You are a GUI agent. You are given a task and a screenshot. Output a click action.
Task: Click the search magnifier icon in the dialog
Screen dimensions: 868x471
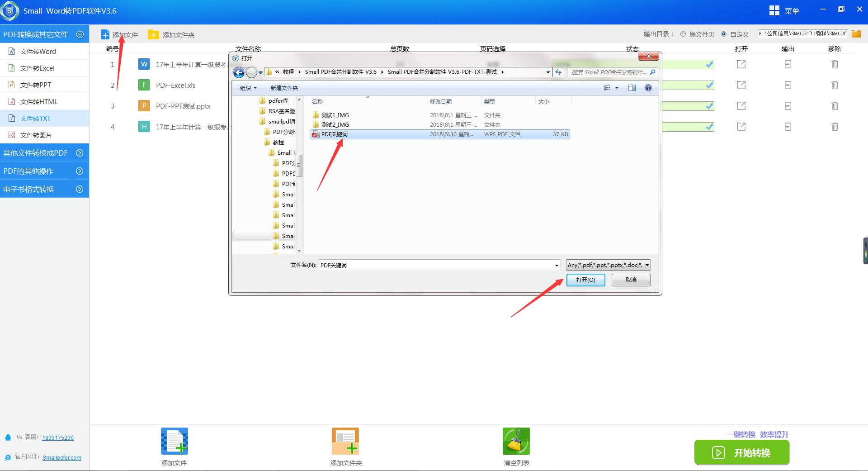click(x=652, y=72)
